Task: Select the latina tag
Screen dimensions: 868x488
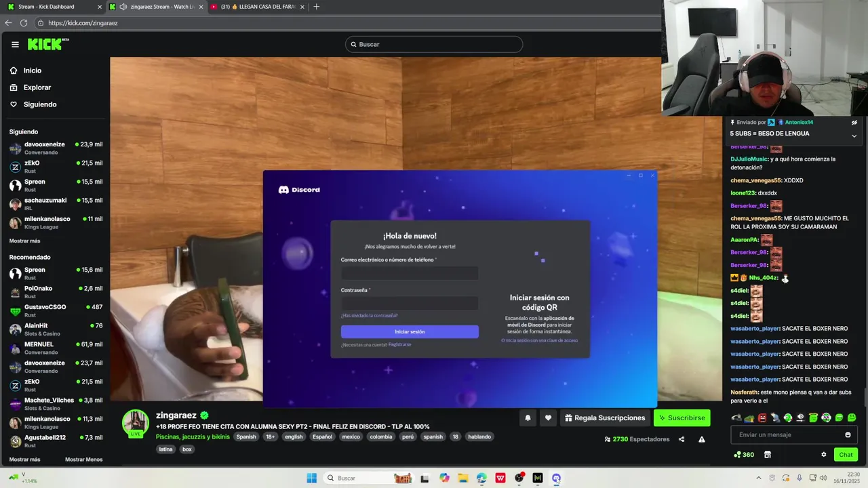Action: [x=166, y=449]
